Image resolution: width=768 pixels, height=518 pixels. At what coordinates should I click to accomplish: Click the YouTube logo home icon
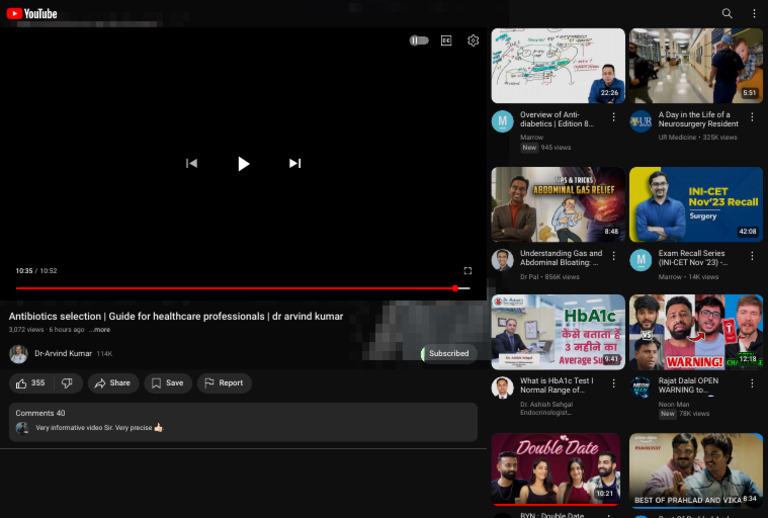tap(33, 13)
